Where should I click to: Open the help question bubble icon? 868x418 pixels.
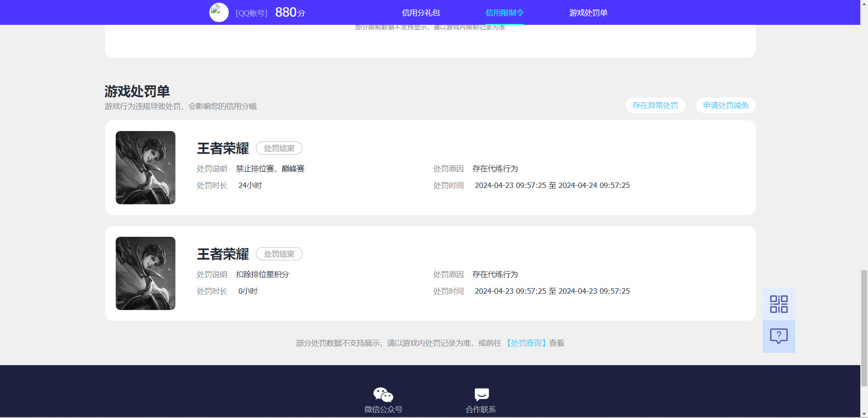tap(778, 336)
